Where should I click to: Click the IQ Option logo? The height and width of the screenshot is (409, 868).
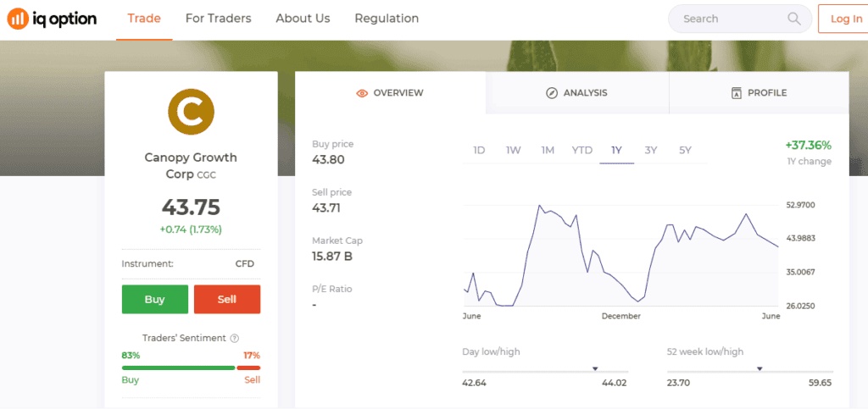click(x=52, y=19)
